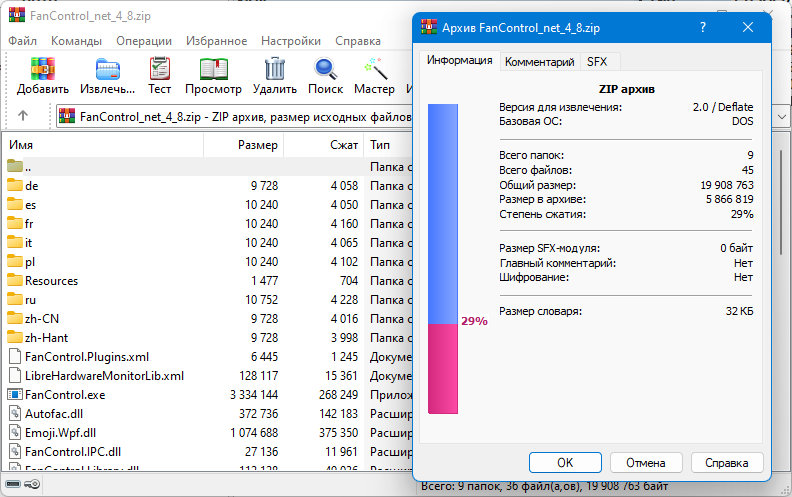Select the de folder icon
Viewport: 792px width, 497px height.
[15, 185]
